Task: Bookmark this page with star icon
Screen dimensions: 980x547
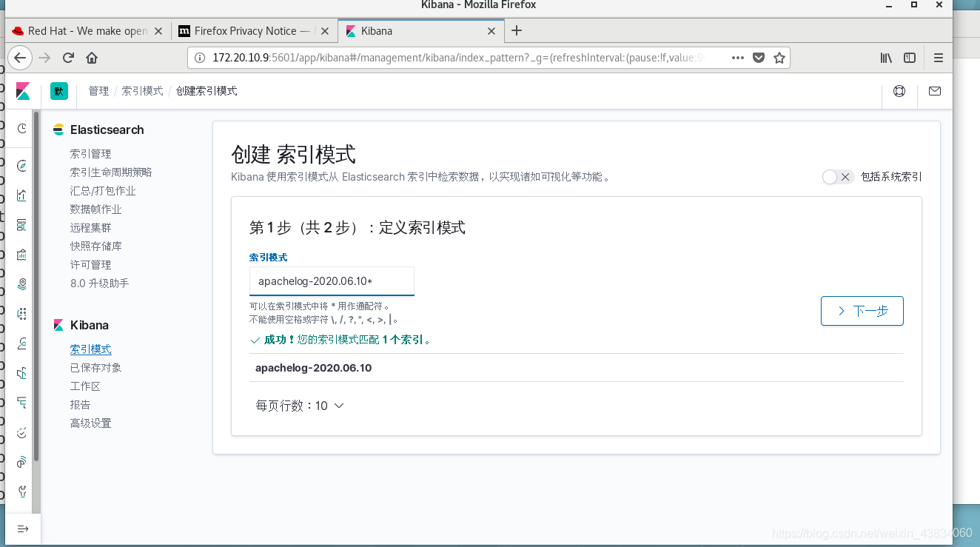Action: (779, 58)
